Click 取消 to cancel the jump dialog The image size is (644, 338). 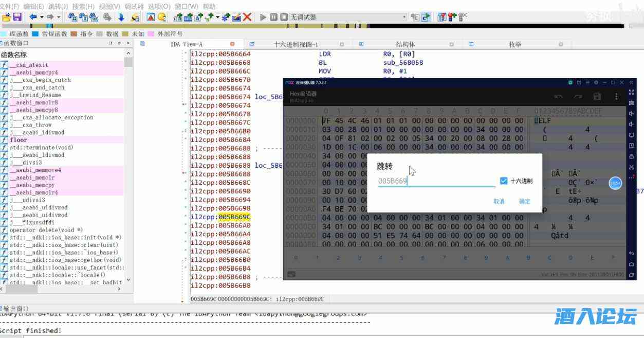[499, 201]
